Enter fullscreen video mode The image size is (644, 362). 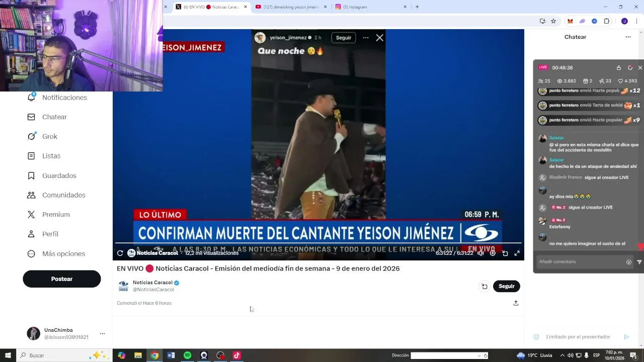click(517, 253)
